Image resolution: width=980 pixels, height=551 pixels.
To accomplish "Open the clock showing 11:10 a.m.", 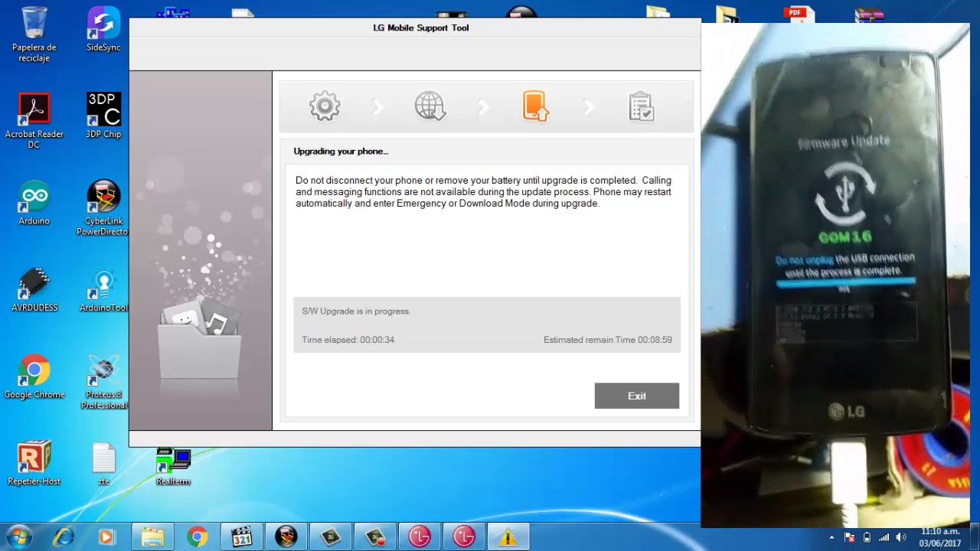I will point(939,537).
